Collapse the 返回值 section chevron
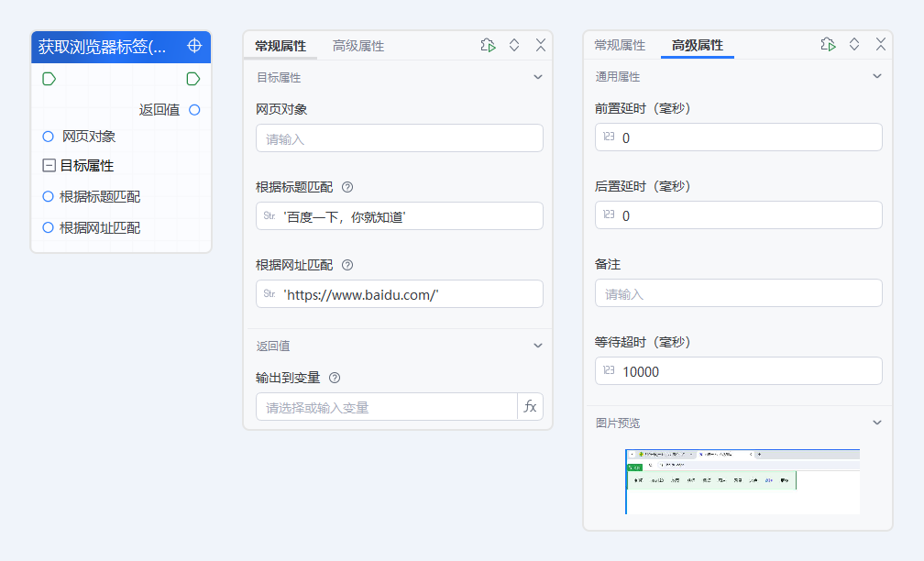 click(x=538, y=346)
